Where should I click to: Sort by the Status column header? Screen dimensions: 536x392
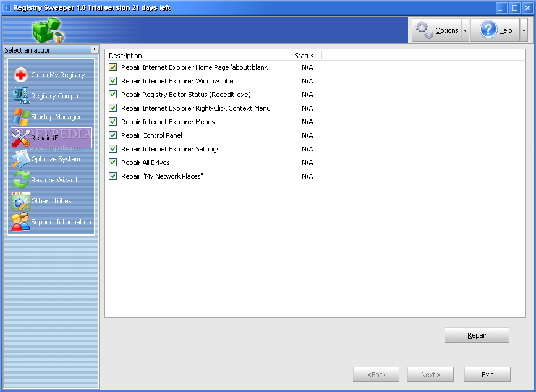[306, 56]
